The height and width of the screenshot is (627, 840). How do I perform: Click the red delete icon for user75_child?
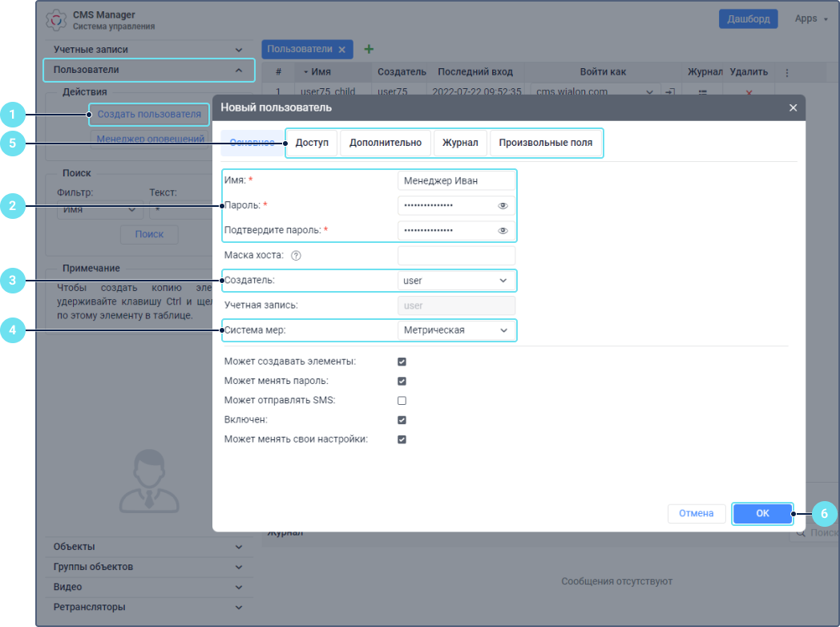[x=749, y=92]
